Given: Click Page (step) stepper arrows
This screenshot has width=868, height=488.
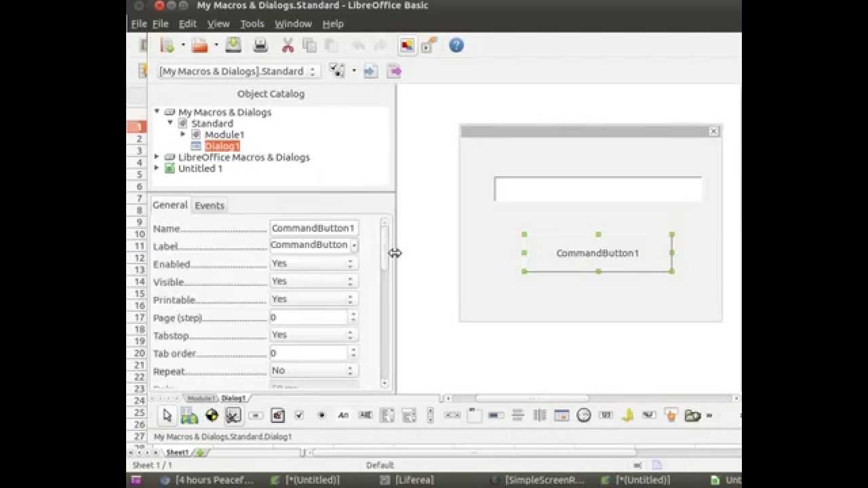Looking at the screenshot, I should (353, 317).
